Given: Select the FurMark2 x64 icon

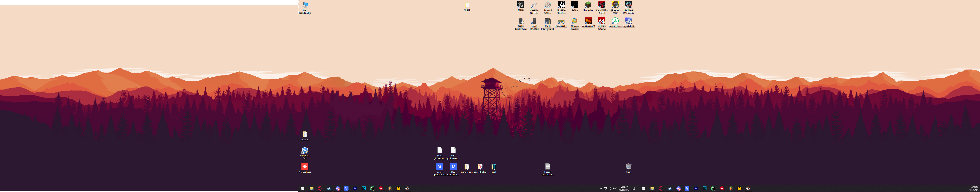Looking at the screenshot, I should [x=588, y=21].
